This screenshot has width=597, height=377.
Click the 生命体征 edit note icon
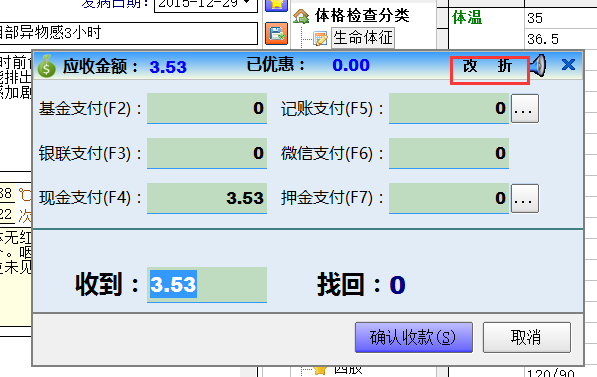(320, 38)
